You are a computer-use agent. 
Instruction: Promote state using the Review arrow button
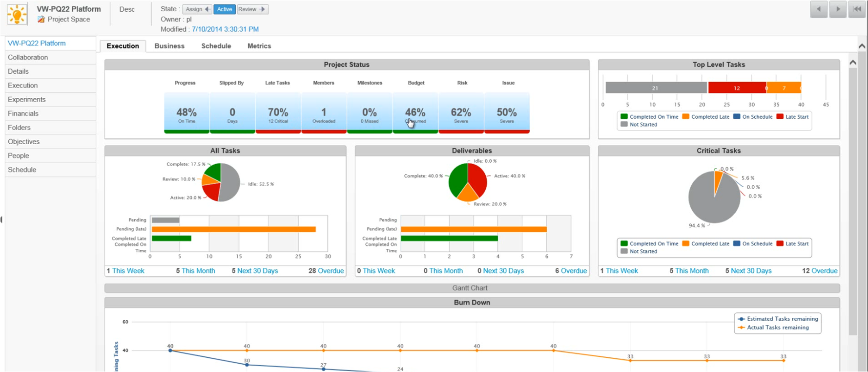point(252,9)
